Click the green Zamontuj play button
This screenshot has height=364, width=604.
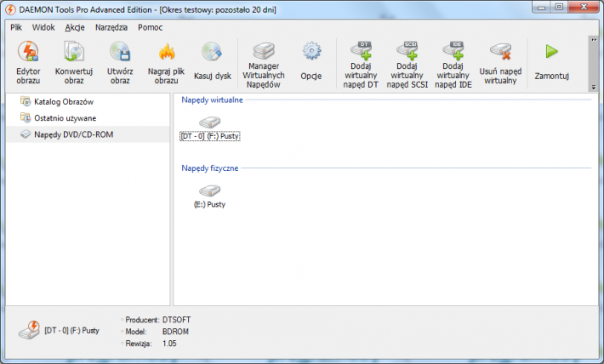pyautogui.click(x=551, y=51)
